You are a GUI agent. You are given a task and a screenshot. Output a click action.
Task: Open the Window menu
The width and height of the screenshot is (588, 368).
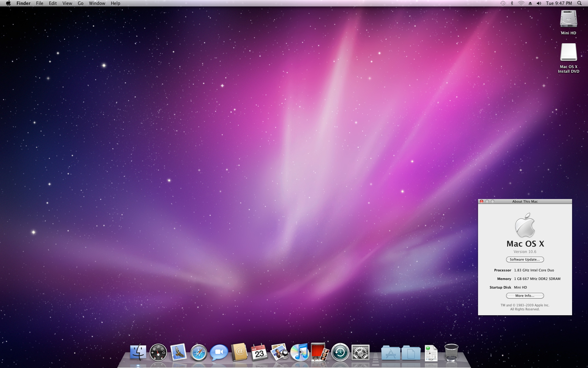pyautogui.click(x=97, y=3)
